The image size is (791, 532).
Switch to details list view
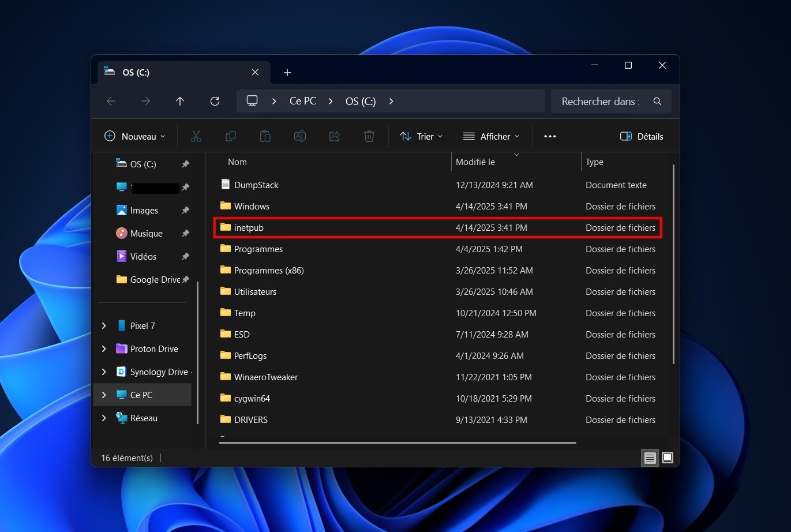(650, 458)
